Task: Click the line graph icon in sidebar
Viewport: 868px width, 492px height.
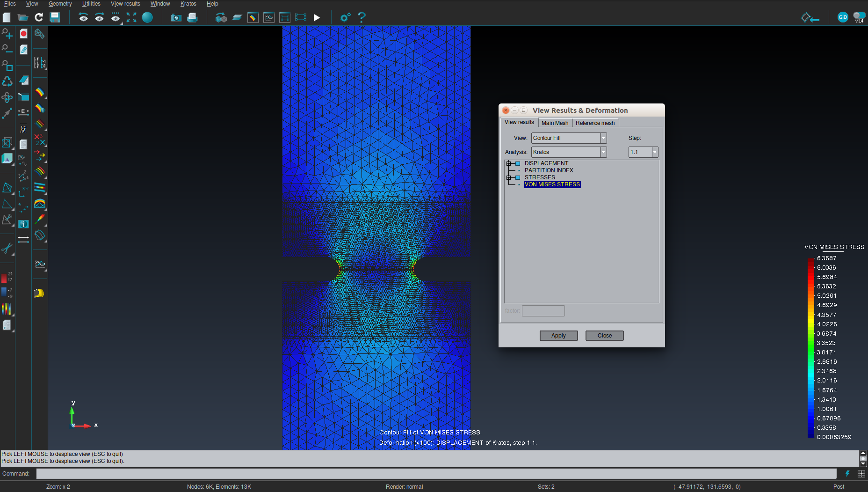Action: point(40,264)
